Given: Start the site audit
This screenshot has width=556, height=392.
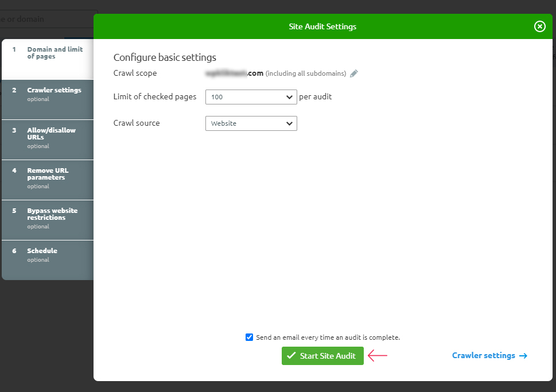Looking at the screenshot, I should point(322,356).
